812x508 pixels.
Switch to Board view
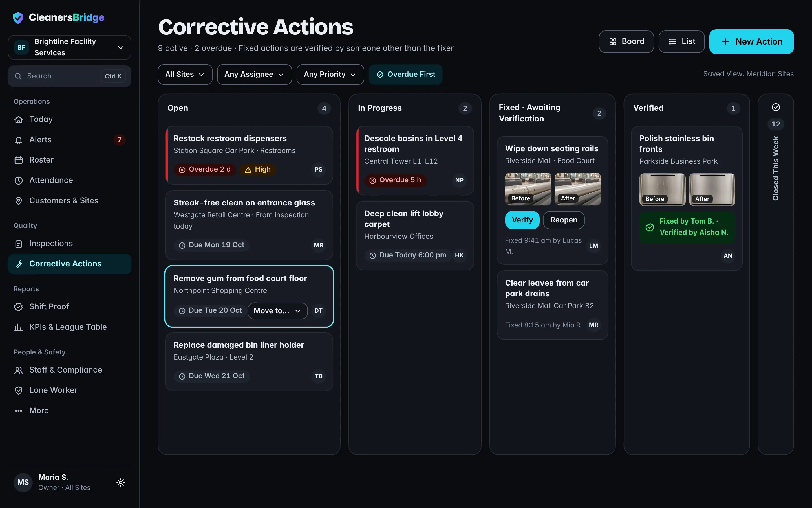(x=626, y=42)
